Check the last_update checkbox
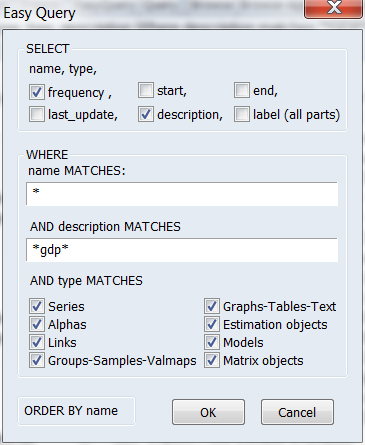Viewport: 365px width, 445px height. 37,114
